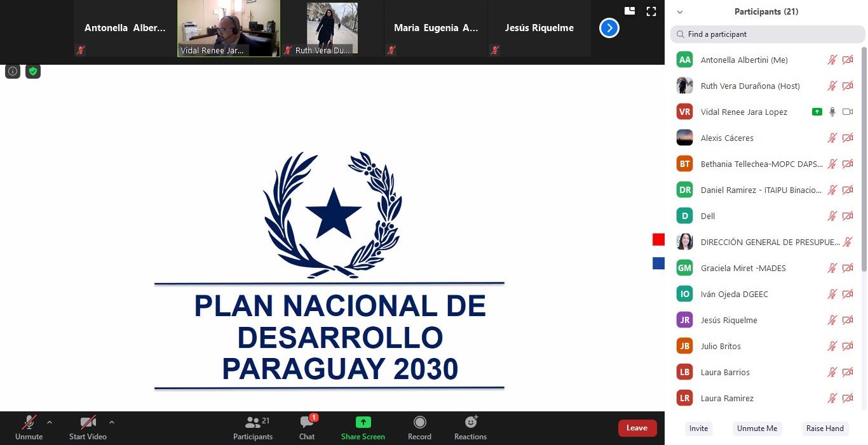Start recording with Record button
The height and width of the screenshot is (445, 868).
(419, 428)
